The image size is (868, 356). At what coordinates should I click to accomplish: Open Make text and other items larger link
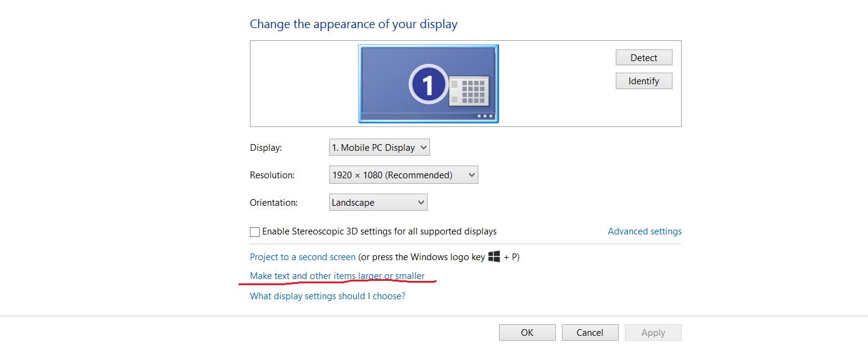point(337,276)
